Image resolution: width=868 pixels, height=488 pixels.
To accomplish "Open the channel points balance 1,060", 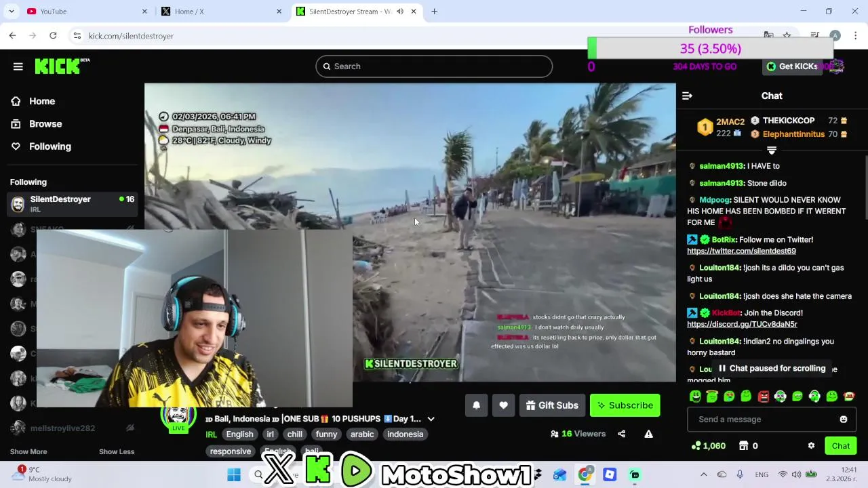I will click(708, 446).
